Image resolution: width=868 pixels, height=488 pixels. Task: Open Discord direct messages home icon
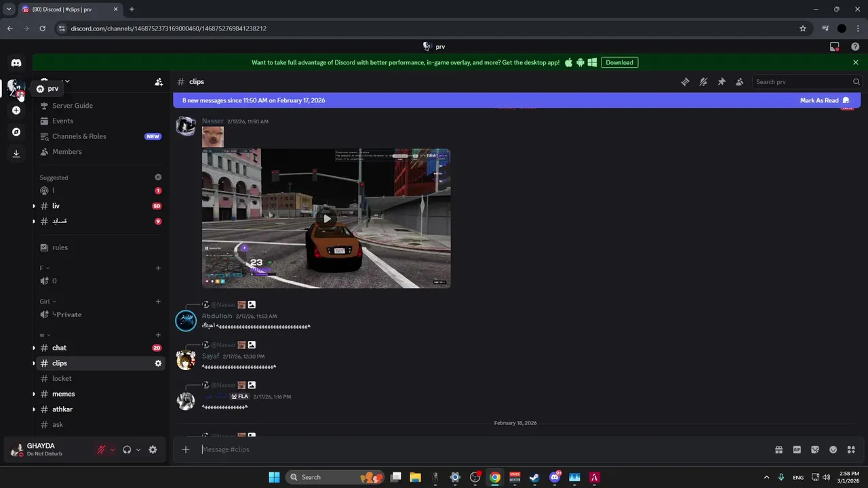click(16, 62)
